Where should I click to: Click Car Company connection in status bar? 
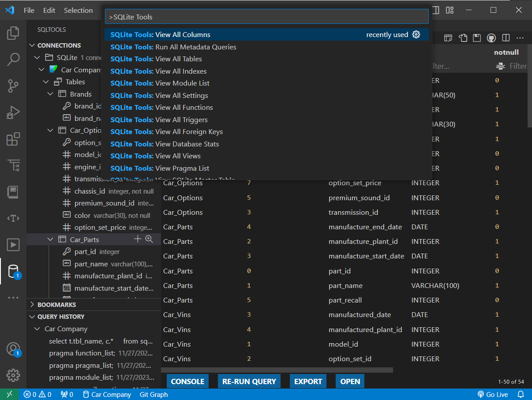(x=107, y=394)
